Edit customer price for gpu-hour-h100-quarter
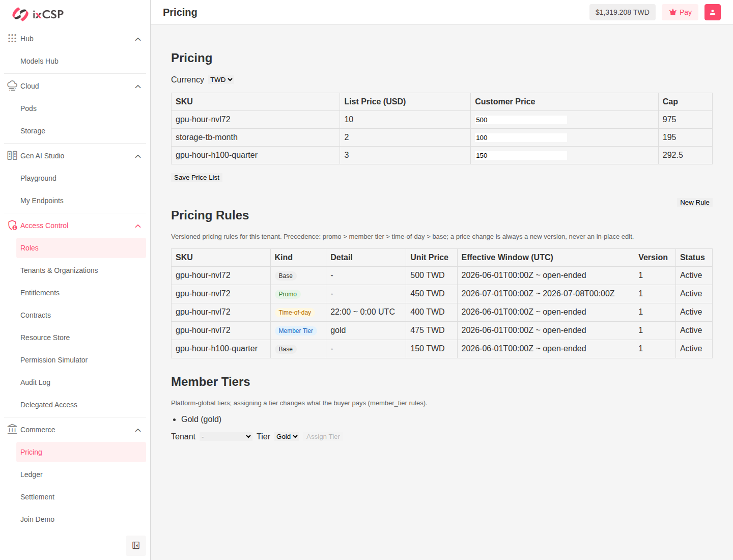Viewport: 733px width, 560px height. (521, 156)
